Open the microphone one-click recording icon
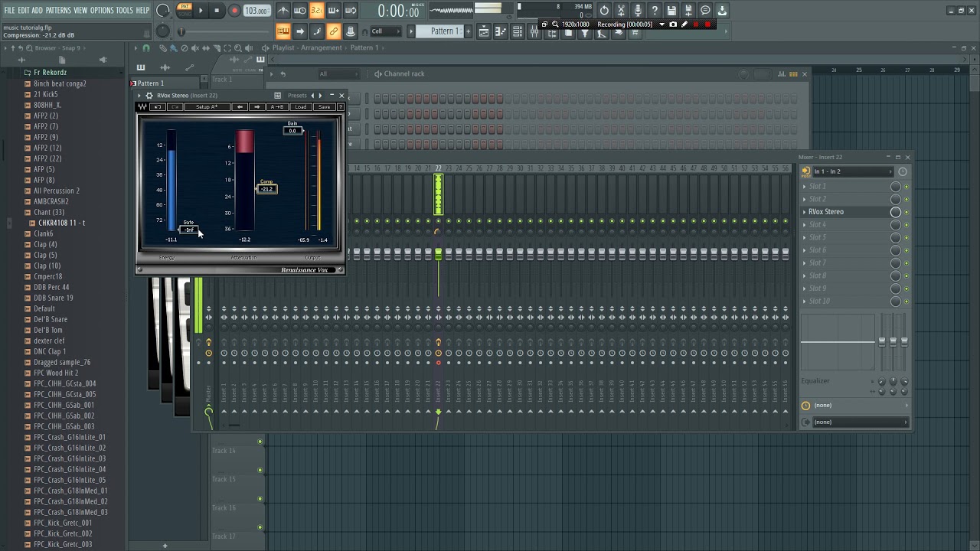The height and width of the screenshot is (551, 980). [x=638, y=11]
